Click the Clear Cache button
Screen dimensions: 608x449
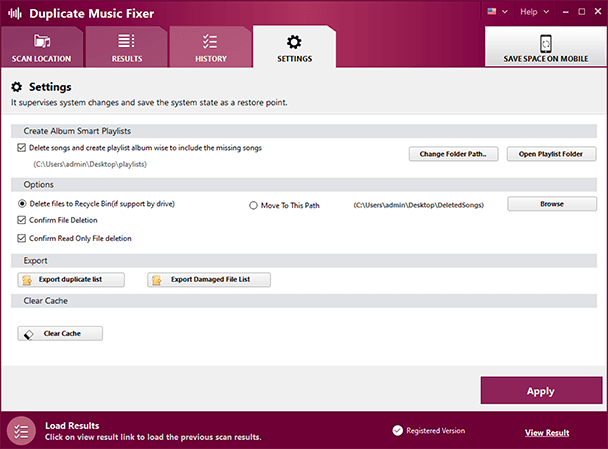pos(60,333)
